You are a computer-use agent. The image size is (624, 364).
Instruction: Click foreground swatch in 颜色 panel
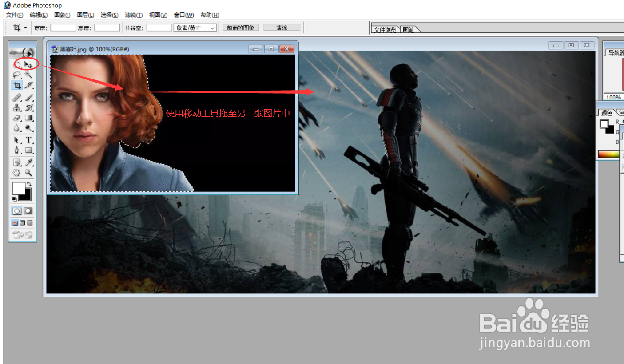pyautogui.click(x=604, y=124)
